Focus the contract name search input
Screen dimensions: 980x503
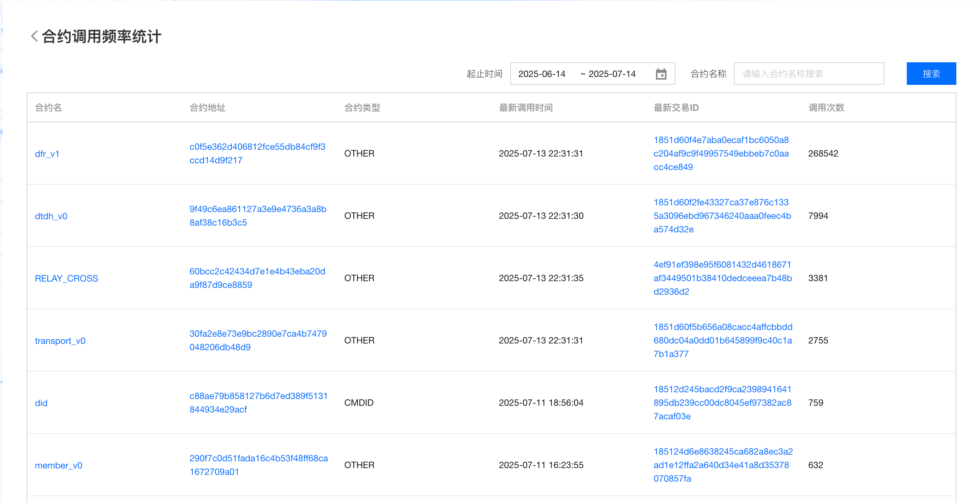808,74
